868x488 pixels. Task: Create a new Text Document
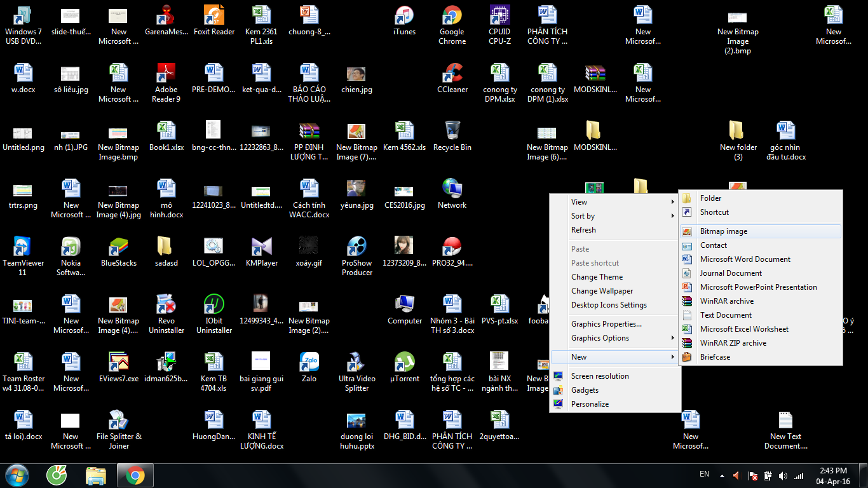761,315
